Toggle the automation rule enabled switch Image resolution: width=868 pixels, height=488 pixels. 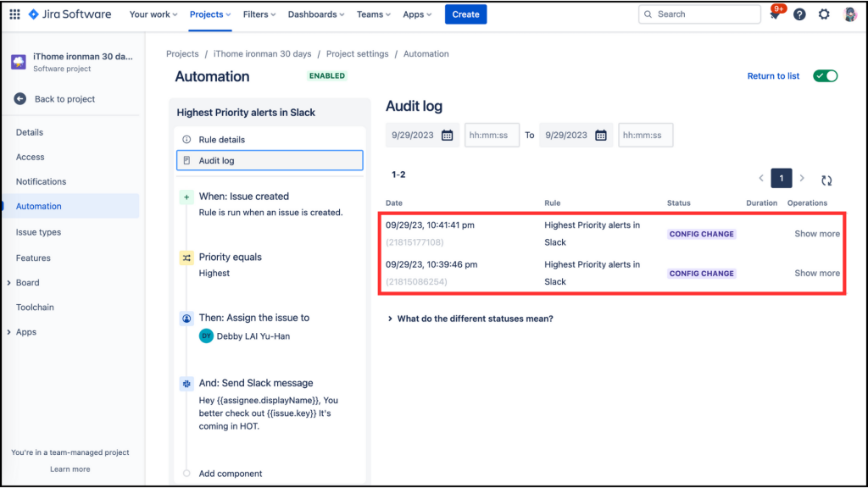[826, 75]
